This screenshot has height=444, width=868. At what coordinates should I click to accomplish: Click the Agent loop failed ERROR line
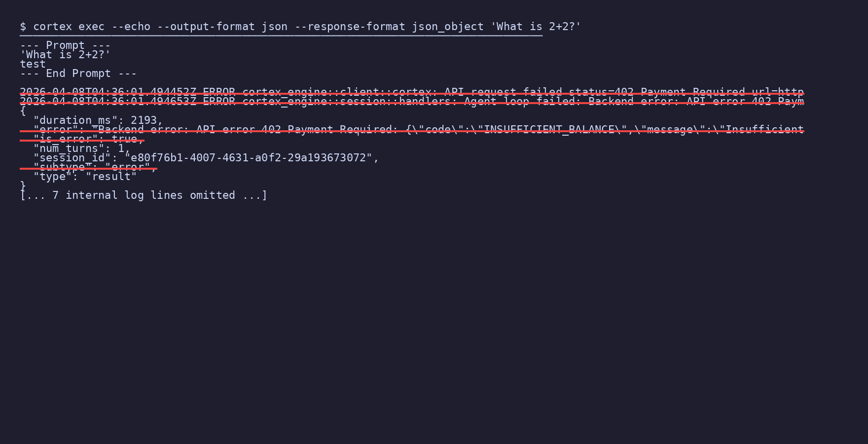point(412,102)
